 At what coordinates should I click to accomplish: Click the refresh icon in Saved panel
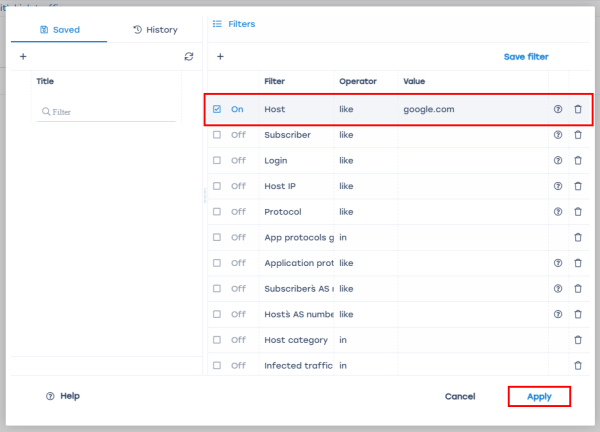189,57
